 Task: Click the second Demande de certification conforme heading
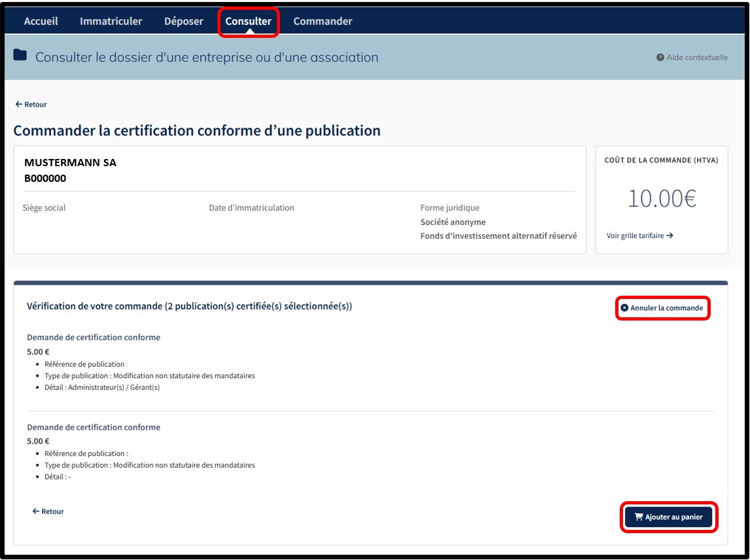click(94, 427)
